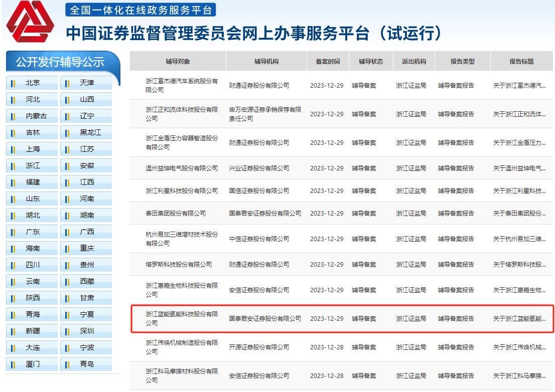The image size is (555, 392).
Task: Open report 关于温州益坤电气...
Action: (x=519, y=168)
